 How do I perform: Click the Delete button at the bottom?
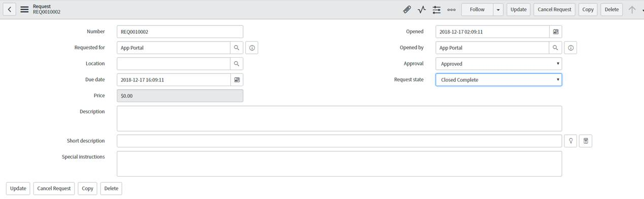click(x=111, y=188)
